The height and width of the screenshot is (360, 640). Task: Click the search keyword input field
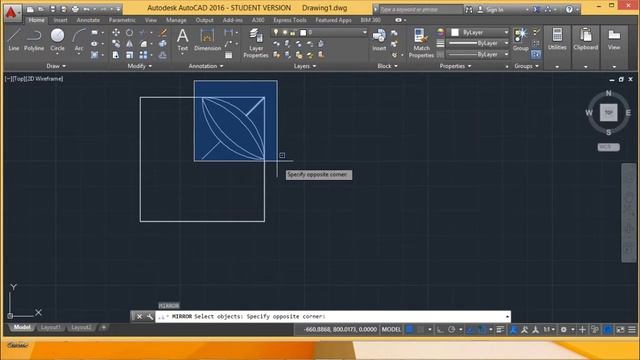pyautogui.click(x=421, y=9)
